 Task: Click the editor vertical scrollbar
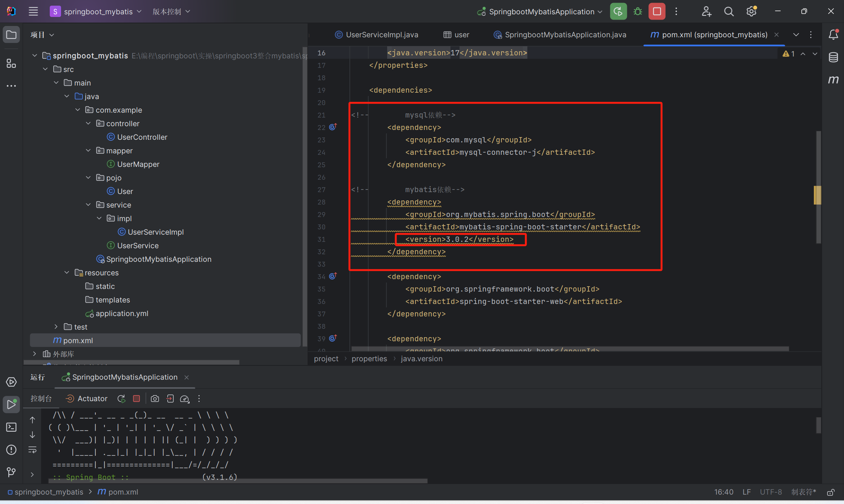click(x=818, y=187)
